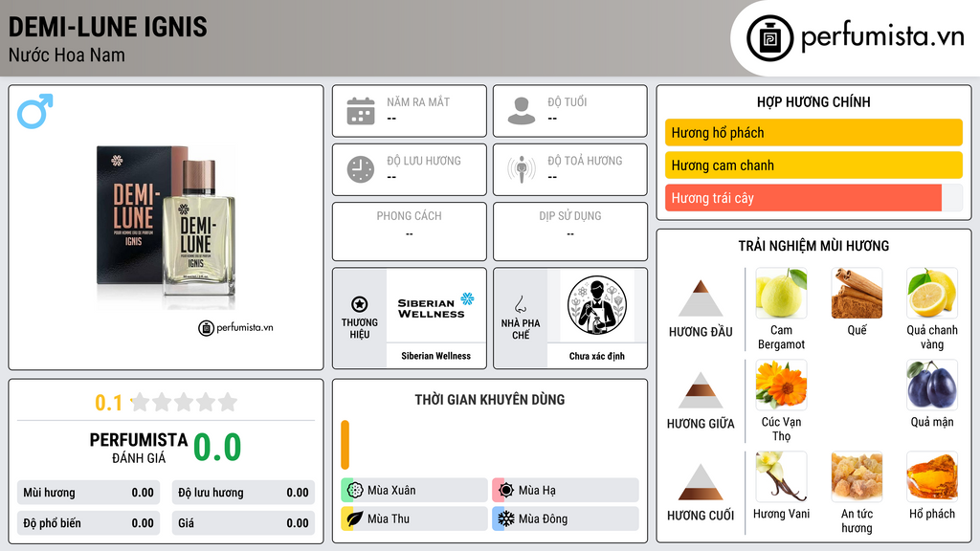Viewport: 980px width, 551px height.
Task: Click the person icon for Độ tuổi
Action: tap(522, 111)
